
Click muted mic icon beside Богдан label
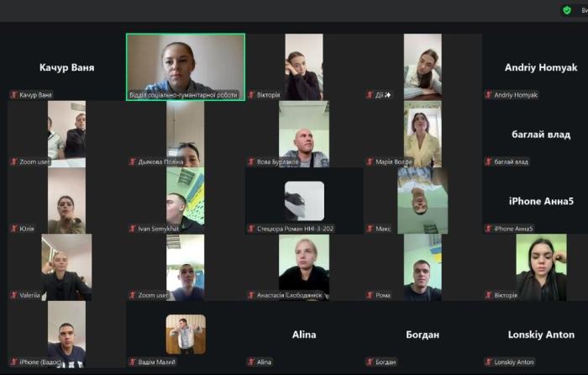coord(370,362)
